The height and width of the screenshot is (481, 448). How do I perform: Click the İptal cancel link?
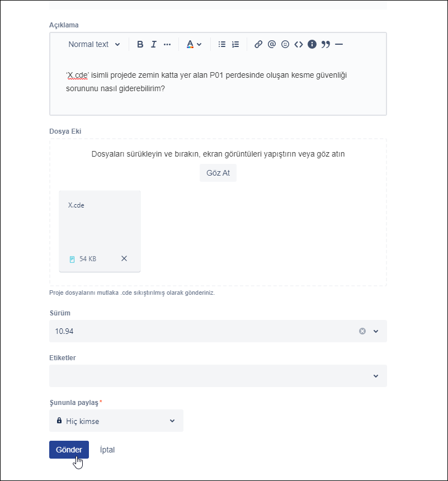(107, 450)
